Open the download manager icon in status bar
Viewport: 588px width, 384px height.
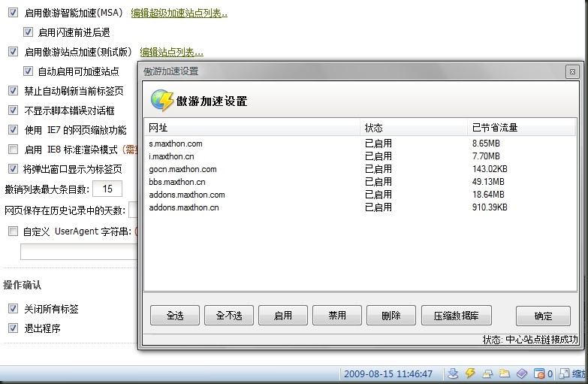point(453,373)
